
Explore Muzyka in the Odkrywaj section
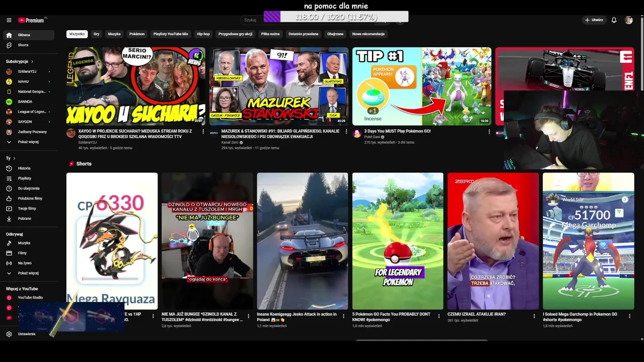click(28, 243)
